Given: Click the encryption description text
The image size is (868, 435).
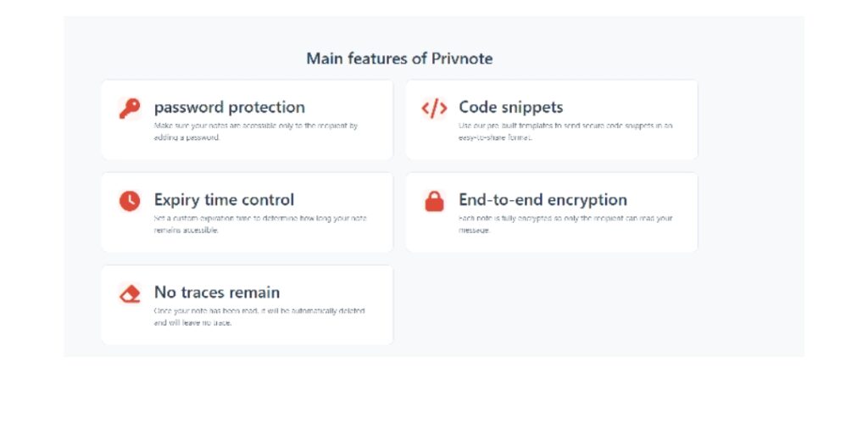Looking at the screenshot, I should click(565, 224).
